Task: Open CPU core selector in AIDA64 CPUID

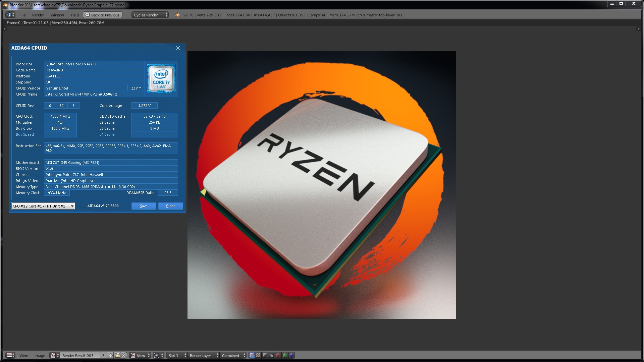Action: (x=43, y=206)
